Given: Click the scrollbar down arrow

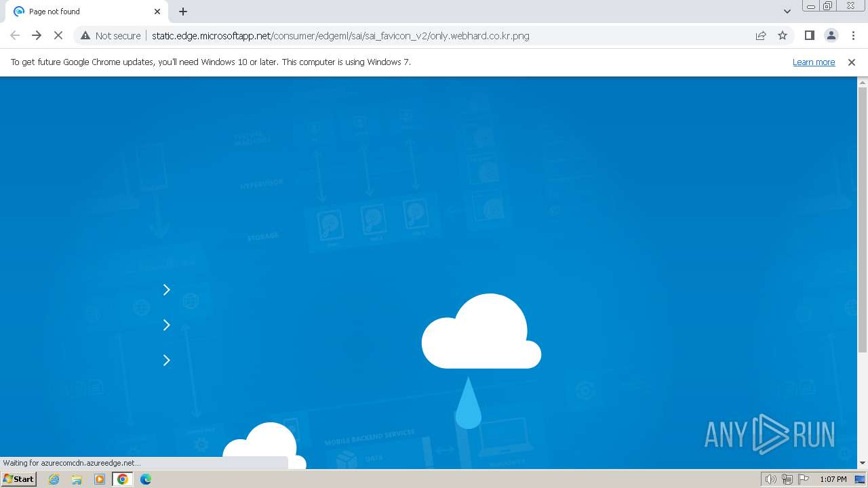Looking at the screenshot, I should coord(863,463).
